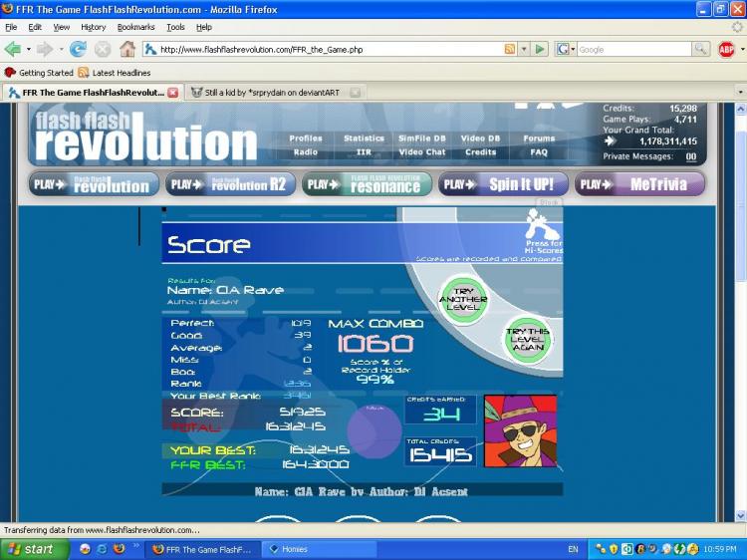This screenshot has height=560, width=747.
Task: Click the Forward navigation arrow
Action: click(x=44, y=49)
